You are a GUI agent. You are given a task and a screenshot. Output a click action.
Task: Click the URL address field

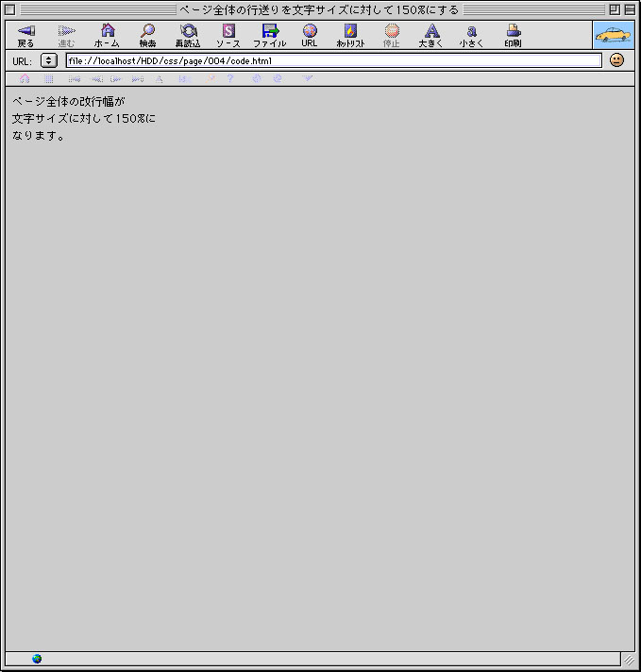[333, 60]
